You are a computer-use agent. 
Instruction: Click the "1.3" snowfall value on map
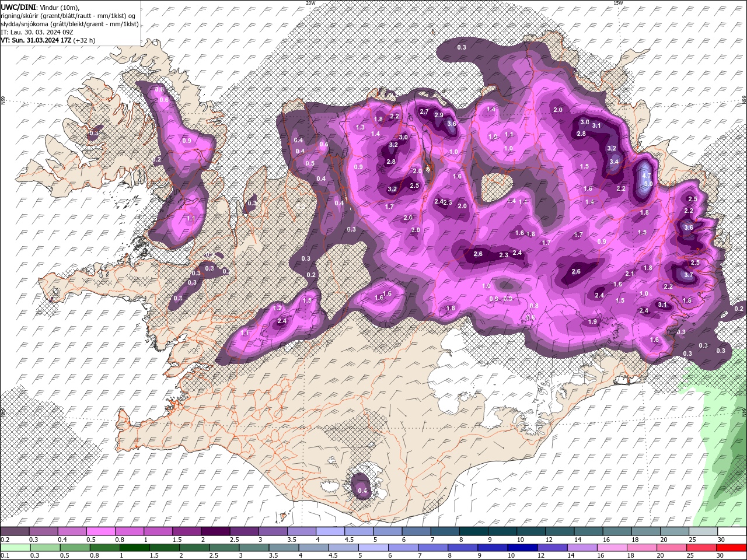[360, 127]
